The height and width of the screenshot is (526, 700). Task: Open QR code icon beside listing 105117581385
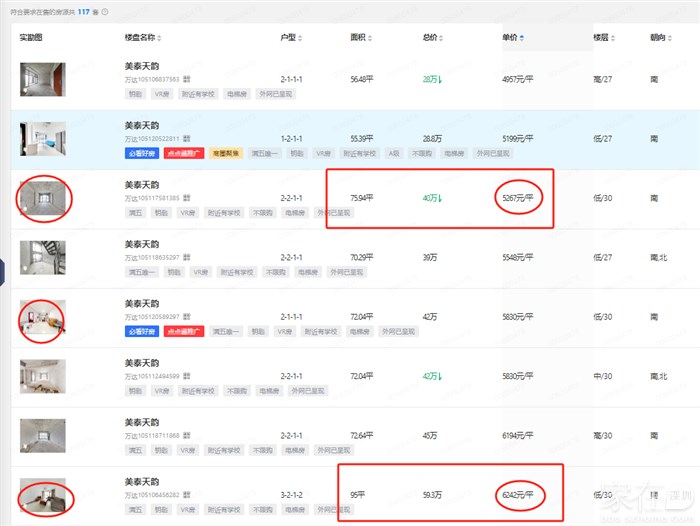(187, 198)
